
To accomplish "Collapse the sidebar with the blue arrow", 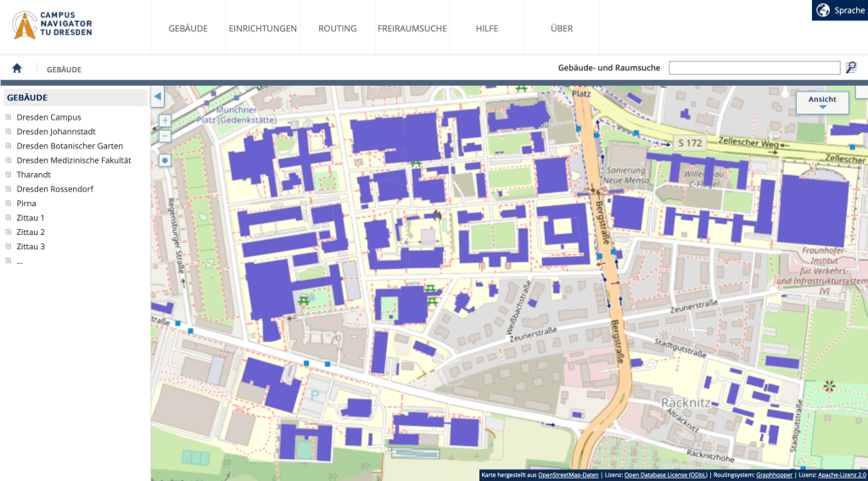I will coord(157,98).
